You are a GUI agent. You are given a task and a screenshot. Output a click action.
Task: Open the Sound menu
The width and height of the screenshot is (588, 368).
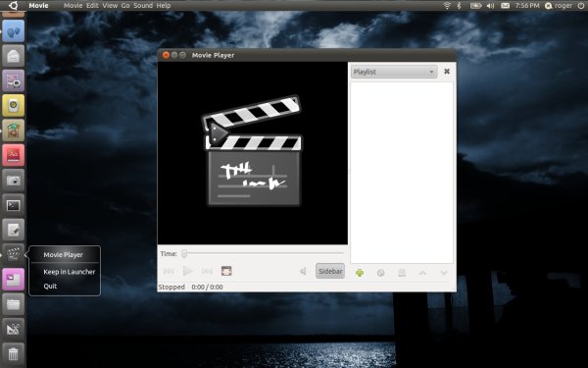tap(143, 6)
